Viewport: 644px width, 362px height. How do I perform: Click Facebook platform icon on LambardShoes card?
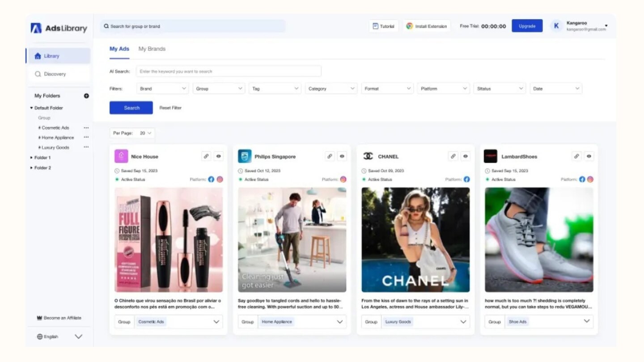pos(582,179)
